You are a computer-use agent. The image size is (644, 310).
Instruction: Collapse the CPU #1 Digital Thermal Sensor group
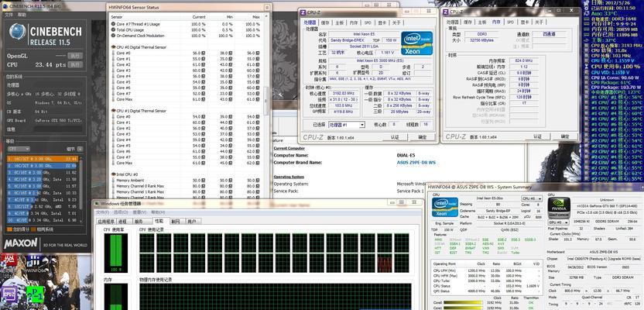(x=113, y=111)
